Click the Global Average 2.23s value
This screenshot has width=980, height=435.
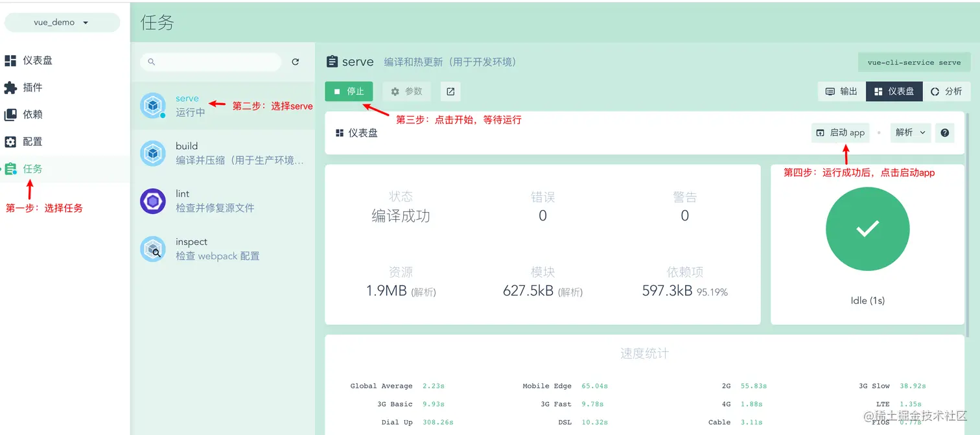pyautogui.click(x=433, y=386)
